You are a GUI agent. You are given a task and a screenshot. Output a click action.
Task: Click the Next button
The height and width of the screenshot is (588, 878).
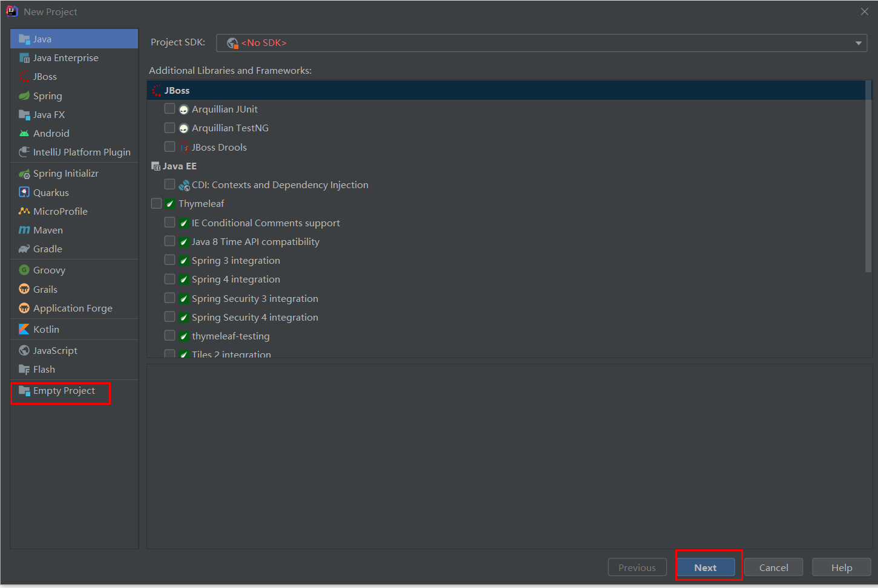click(706, 567)
